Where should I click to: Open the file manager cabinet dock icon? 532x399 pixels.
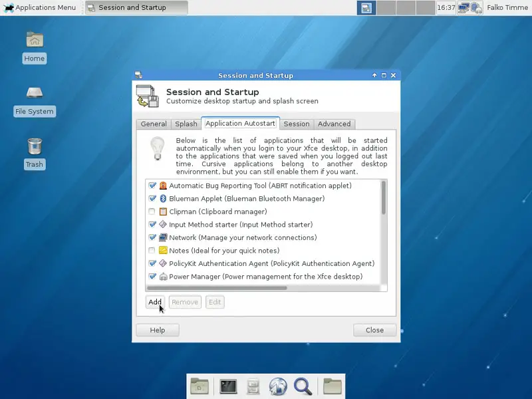point(253,386)
